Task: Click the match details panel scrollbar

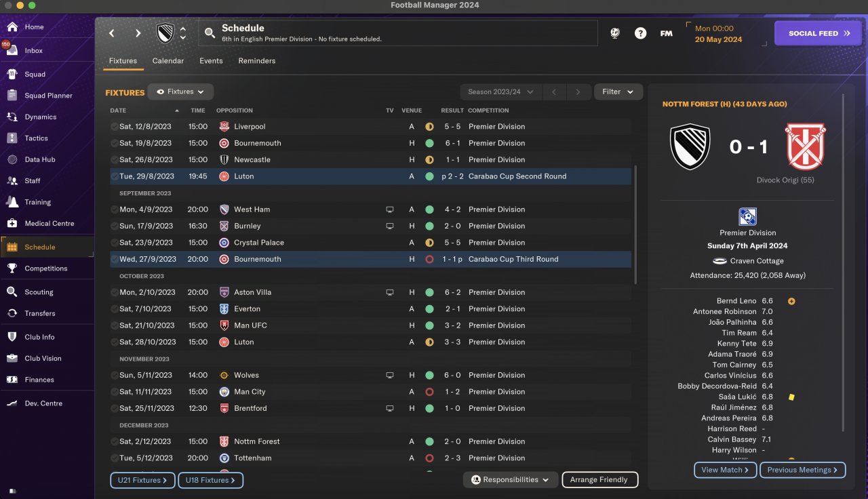Action: coord(844,263)
